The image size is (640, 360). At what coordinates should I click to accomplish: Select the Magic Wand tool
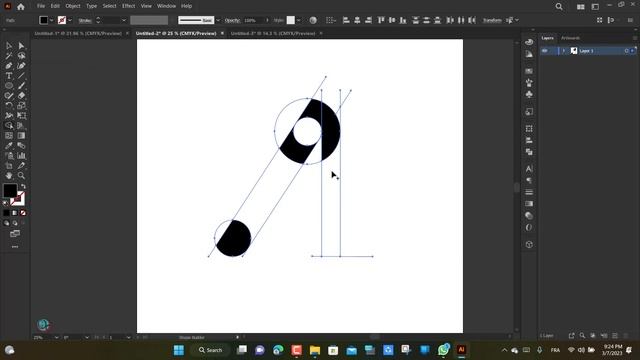9,56
